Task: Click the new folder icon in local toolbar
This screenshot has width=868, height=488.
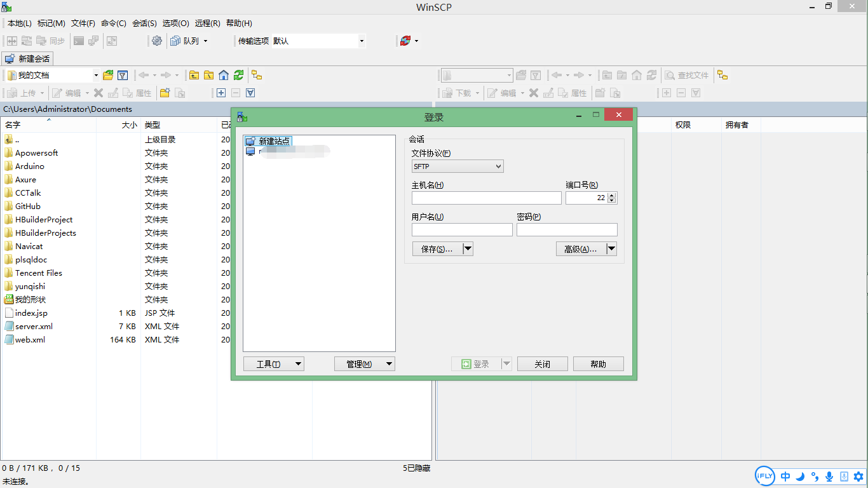Action: pyautogui.click(x=165, y=93)
